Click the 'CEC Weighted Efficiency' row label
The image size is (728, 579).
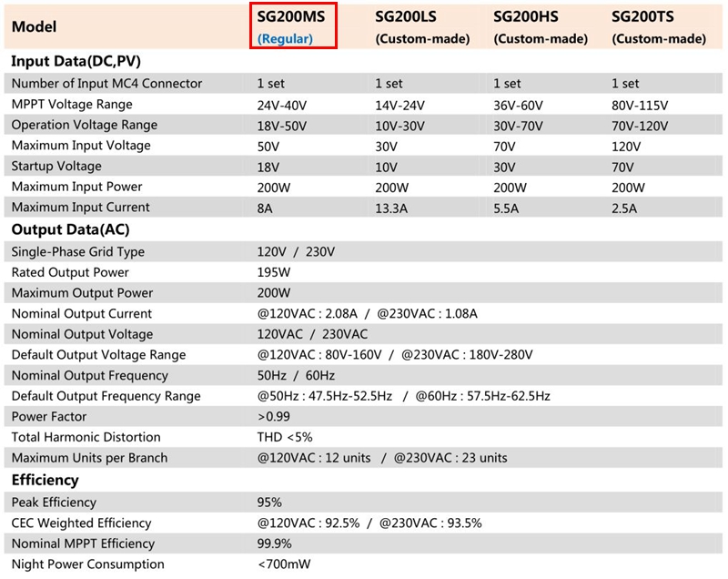(81, 523)
